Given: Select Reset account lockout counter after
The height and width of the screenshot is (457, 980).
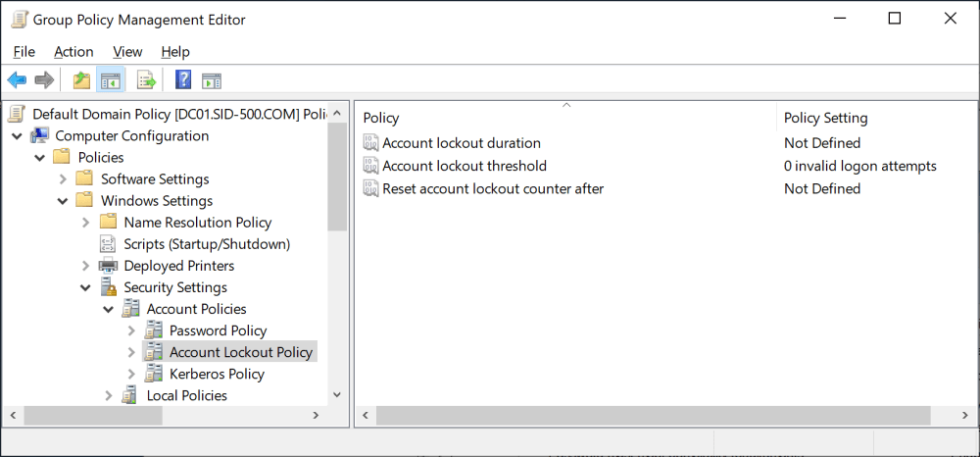Looking at the screenshot, I should pos(492,188).
